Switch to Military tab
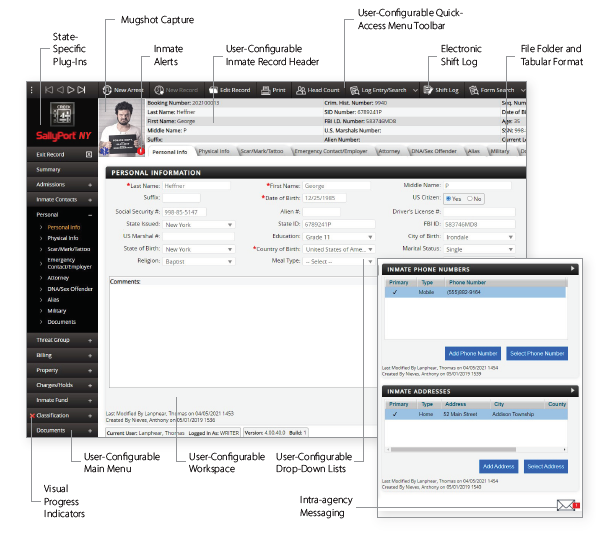 coord(500,151)
